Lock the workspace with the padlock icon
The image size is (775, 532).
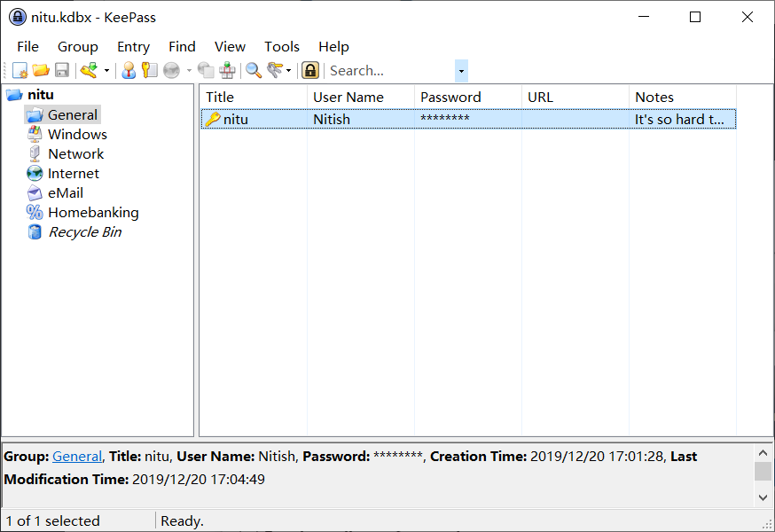(x=310, y=71)
